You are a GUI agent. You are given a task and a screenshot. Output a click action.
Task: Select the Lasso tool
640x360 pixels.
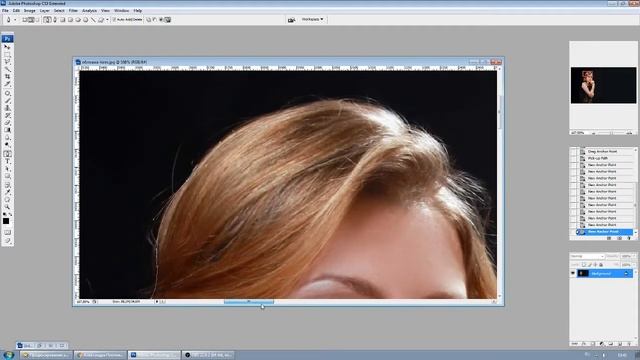click(7, 62)
